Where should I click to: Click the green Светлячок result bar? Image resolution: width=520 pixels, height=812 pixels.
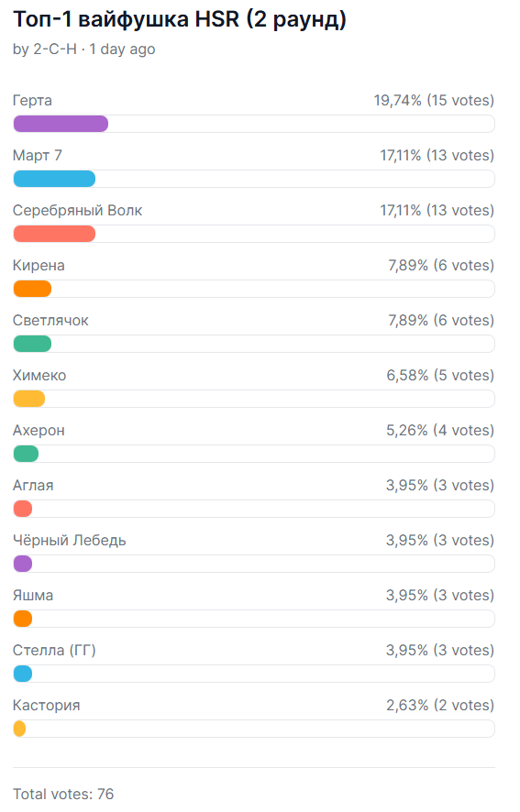[32, 344]
